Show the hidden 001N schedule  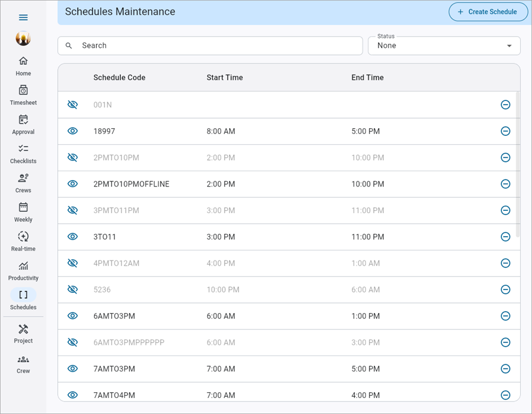click(x=72, y=105)
